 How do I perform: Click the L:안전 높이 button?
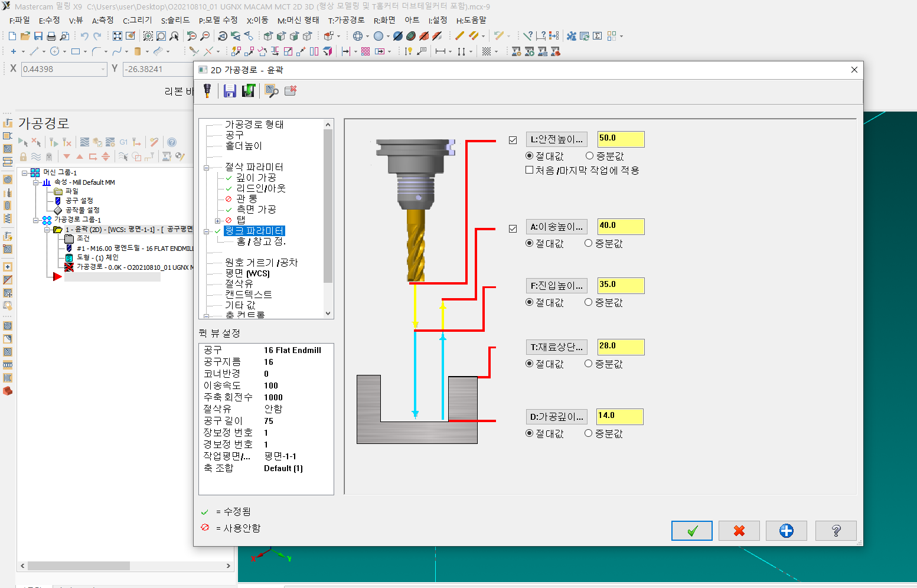[557, 139]
